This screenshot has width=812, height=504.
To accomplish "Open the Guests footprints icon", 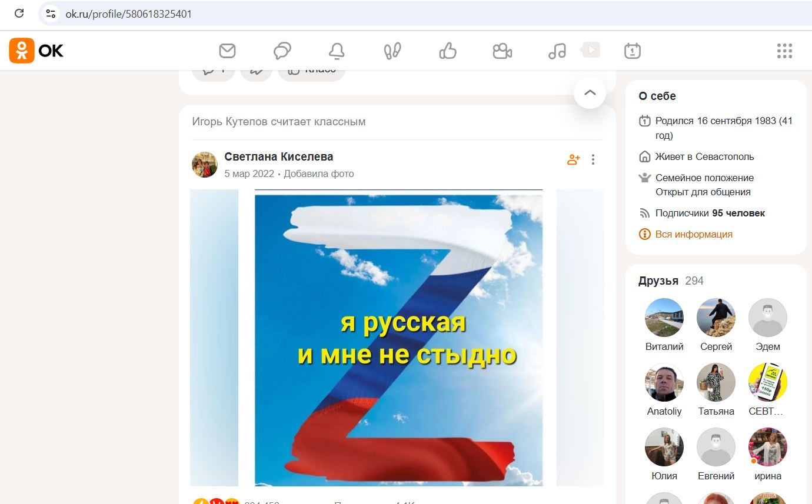I will pyautogui.click(x=392, y=51).
